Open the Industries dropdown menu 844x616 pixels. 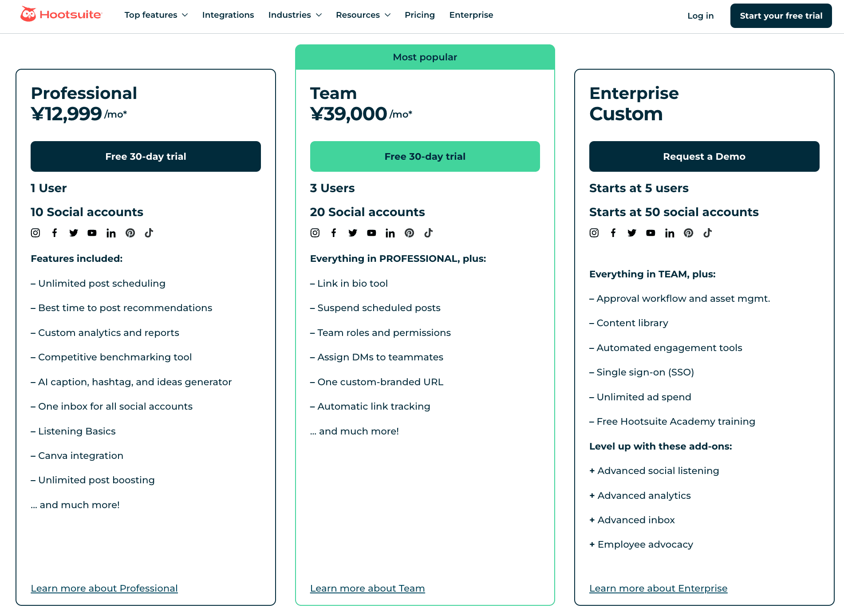point(295,15)
